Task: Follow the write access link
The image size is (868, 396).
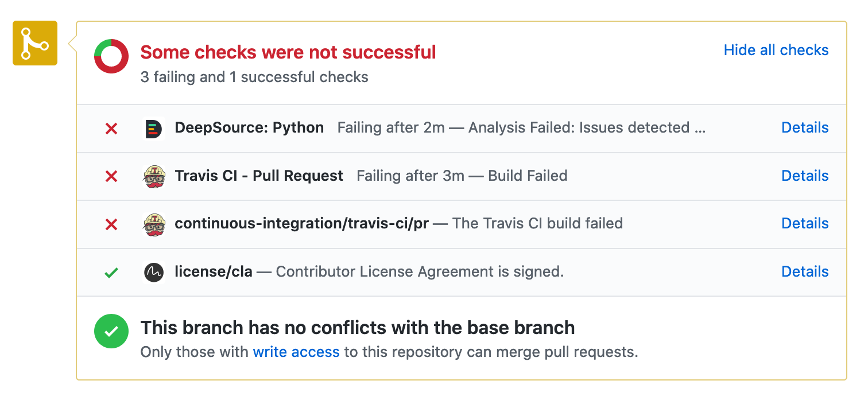Action: 296,352
